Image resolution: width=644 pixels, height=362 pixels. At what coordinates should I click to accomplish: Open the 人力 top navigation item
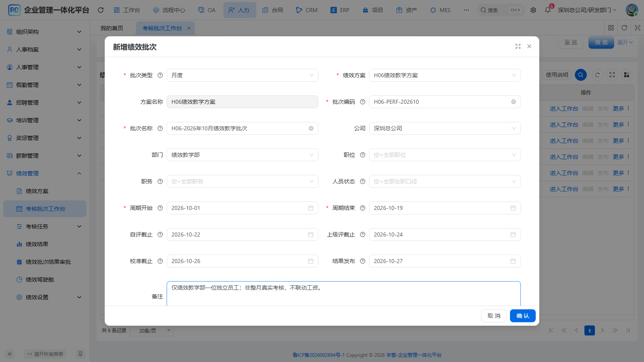click(x=239, y=10)
